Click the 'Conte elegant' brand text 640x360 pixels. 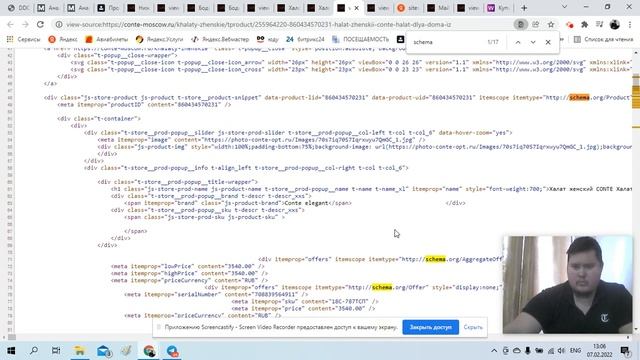(306, 203)
